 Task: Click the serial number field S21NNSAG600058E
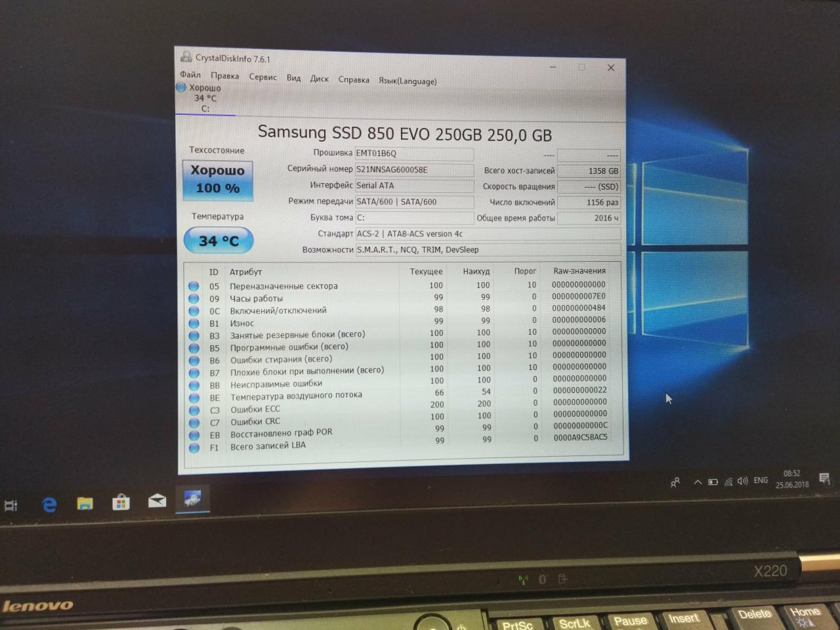(x=414, y=169)
